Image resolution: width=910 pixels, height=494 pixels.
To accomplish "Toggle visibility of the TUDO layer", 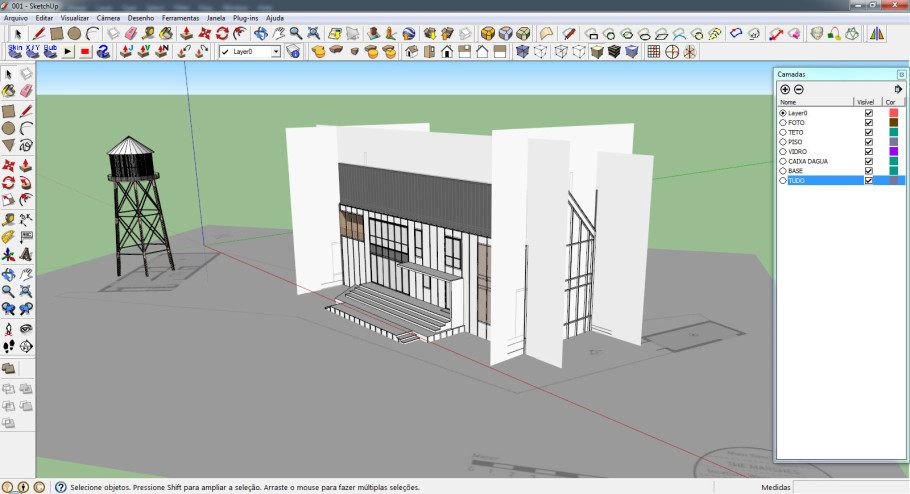I will pos(869,181).
